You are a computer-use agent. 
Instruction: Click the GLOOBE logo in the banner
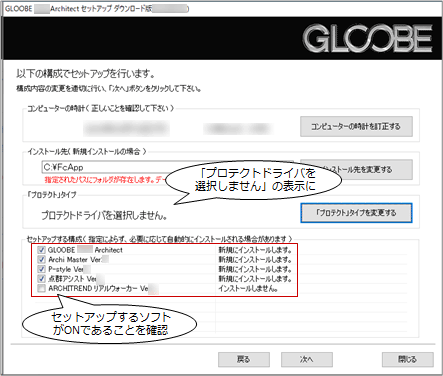click(x=368, y=38)
